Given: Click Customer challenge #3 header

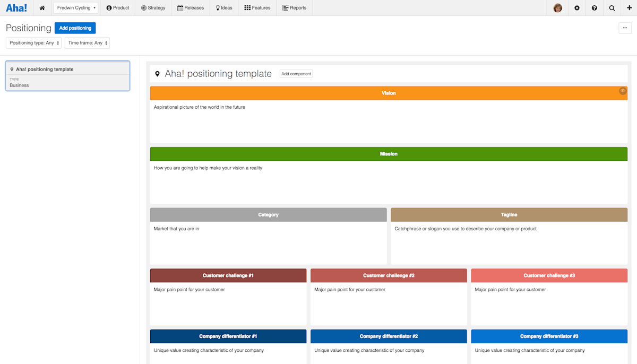Looking at the screenshot, I should coord(549,275).
